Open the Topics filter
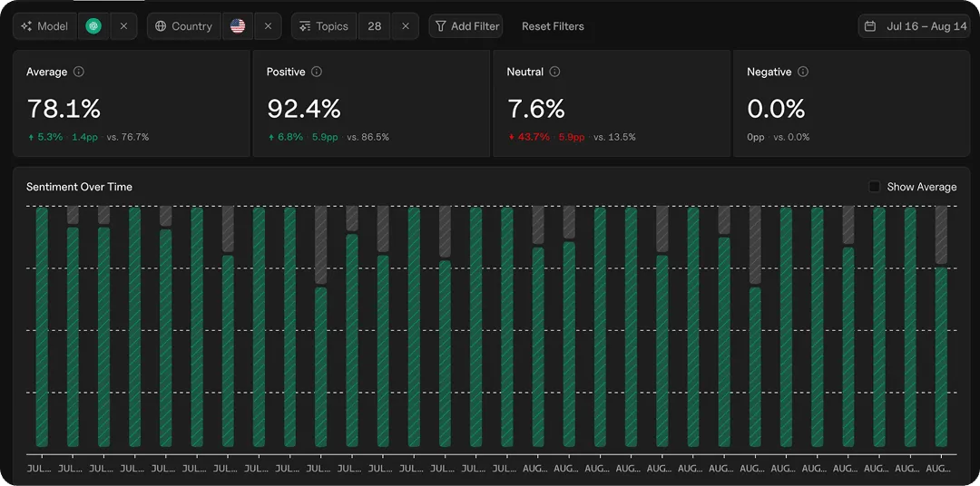980x486 pixels. coord(324,26)
